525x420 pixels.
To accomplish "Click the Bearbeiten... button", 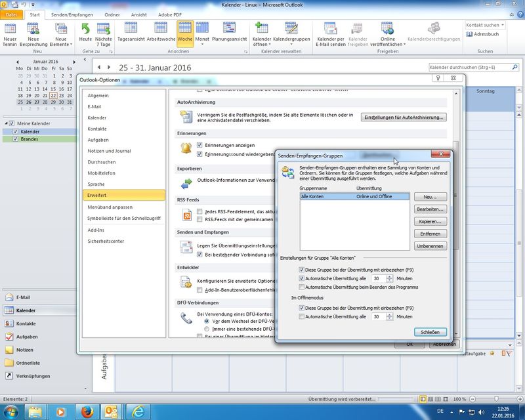I will click(430, 209).
